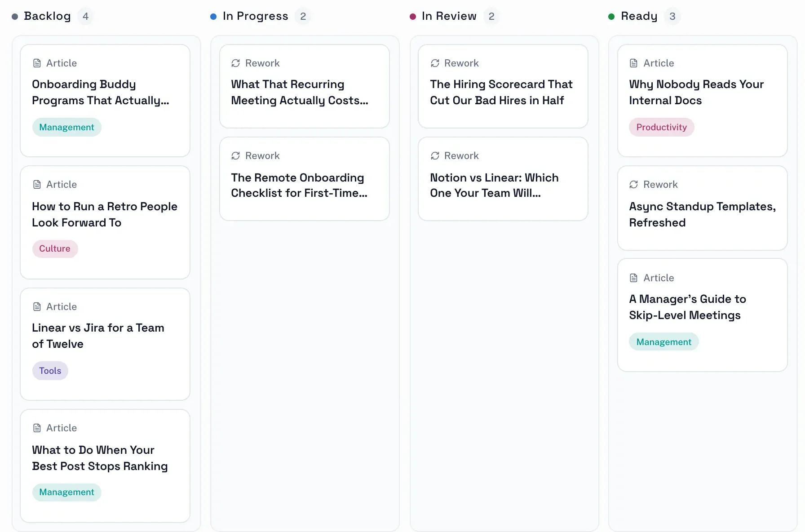Open Onboarding Buddy Programs That Actually card title
Viewport: 805px width, 532px height.
tap(101, 93)
